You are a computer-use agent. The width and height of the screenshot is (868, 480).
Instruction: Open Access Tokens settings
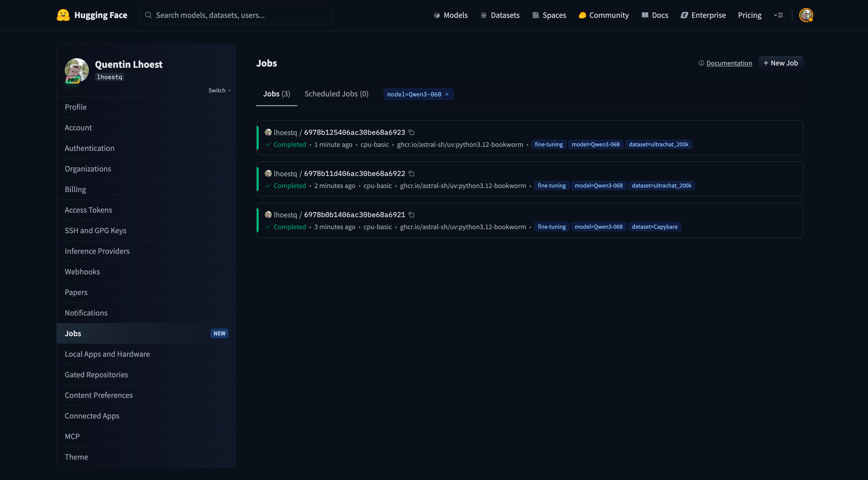coord(88,210)
